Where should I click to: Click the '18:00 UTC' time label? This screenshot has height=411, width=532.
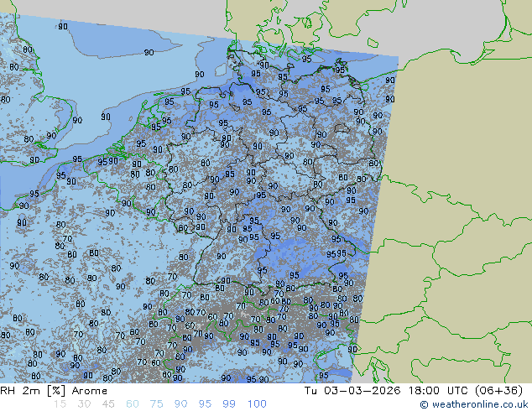tap(438, 391)
